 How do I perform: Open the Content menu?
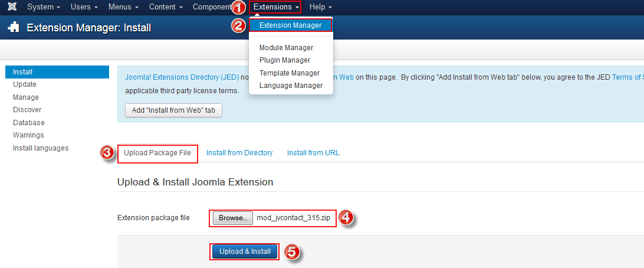[x=166, y=7]
